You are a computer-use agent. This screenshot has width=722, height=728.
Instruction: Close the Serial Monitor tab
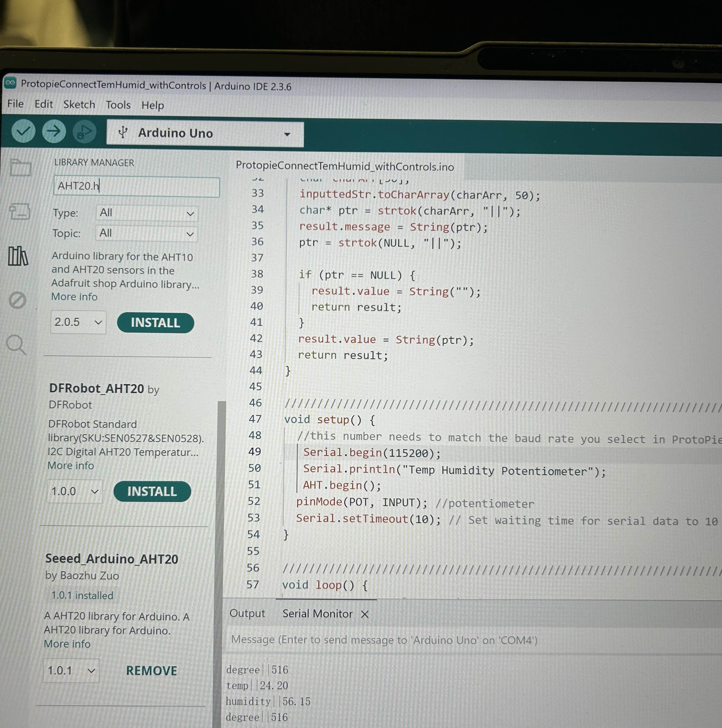point(365,614)
